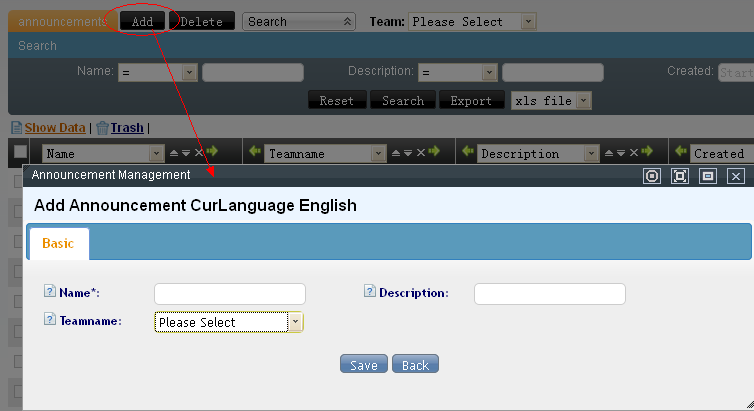Toggle the select-all checkbox in table header

tap(21, 152)
